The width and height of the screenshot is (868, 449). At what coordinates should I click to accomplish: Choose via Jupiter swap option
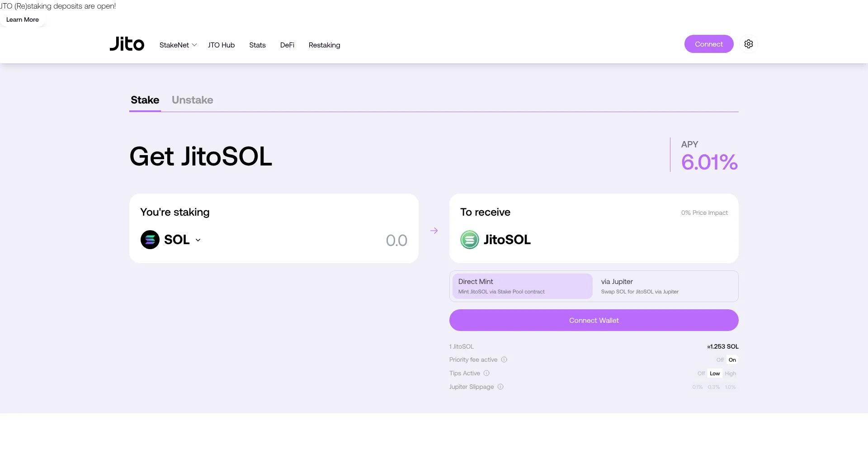pyautogui.click(x=665, y=286)
